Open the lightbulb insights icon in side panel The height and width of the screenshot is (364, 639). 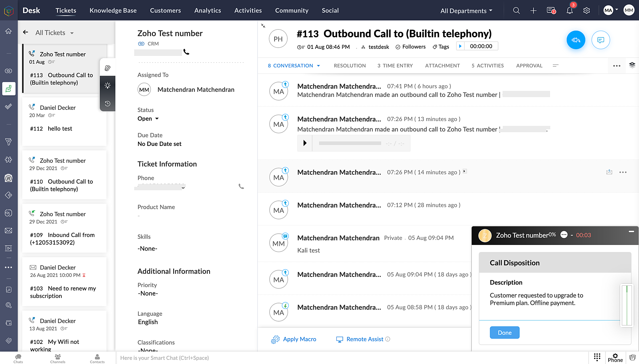point(108,86)
